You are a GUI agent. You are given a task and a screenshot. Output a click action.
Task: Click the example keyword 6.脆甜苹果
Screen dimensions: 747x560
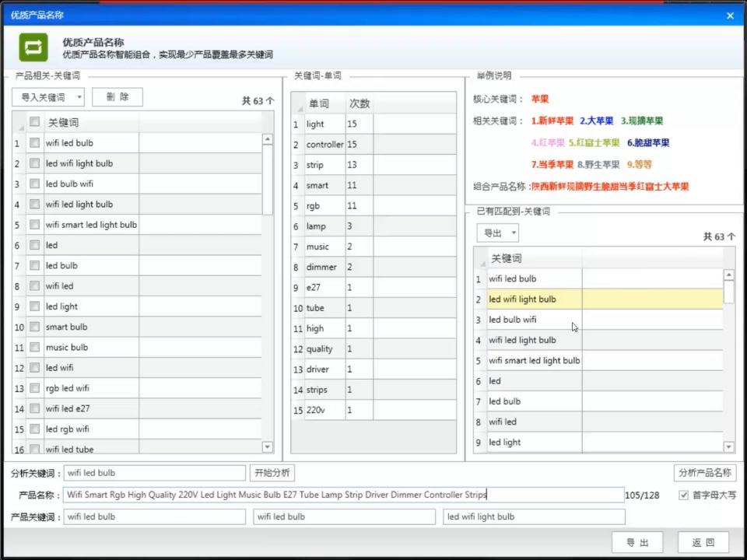tap(648, 143)
